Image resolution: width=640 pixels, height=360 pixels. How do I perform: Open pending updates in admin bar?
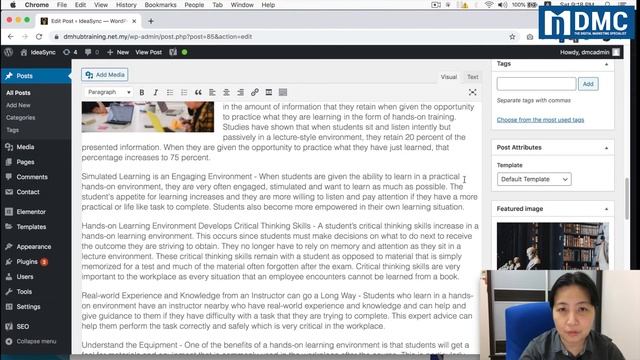(70, 52)
